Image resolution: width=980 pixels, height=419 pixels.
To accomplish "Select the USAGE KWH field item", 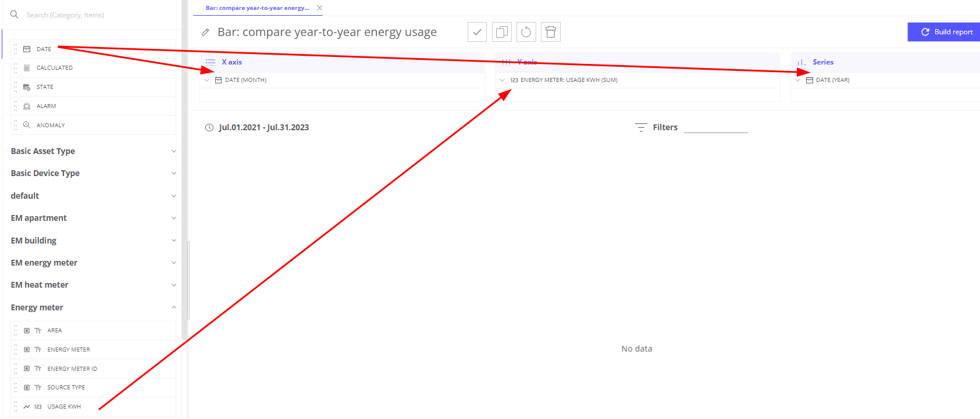I will pos(64,407).
